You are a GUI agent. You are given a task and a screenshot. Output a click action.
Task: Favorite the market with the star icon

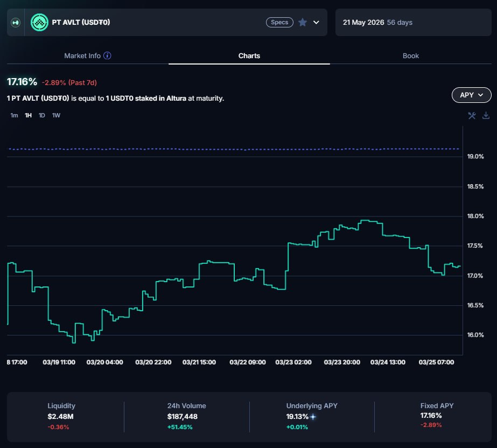(x=303, y=22)
